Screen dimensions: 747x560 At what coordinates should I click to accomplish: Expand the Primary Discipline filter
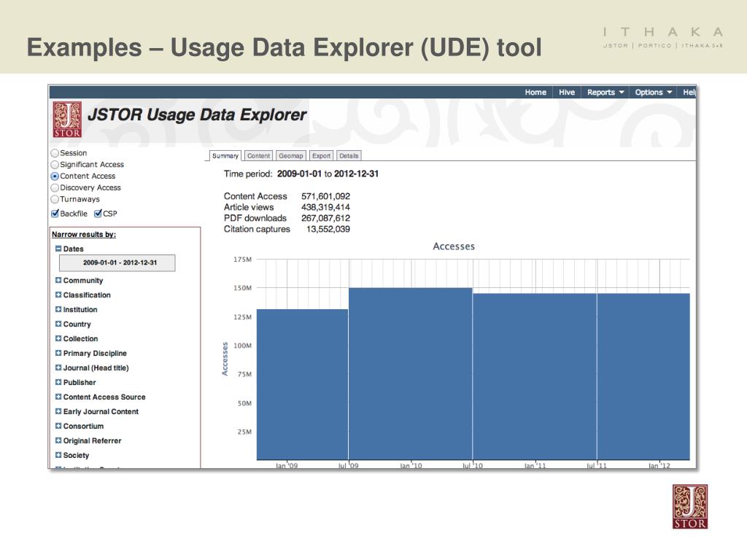point(58,354)
